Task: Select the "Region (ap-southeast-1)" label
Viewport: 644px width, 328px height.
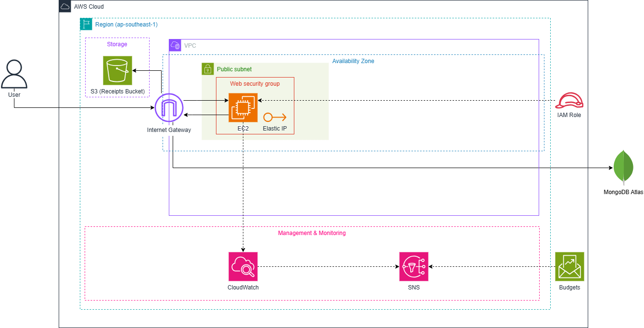Action: click(126, 25)
